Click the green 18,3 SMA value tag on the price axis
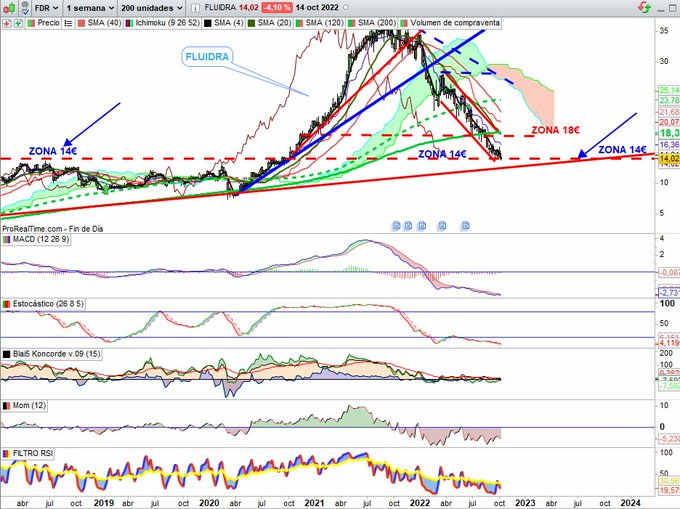This screenshot has height=509, width=680. pos(669,134)
